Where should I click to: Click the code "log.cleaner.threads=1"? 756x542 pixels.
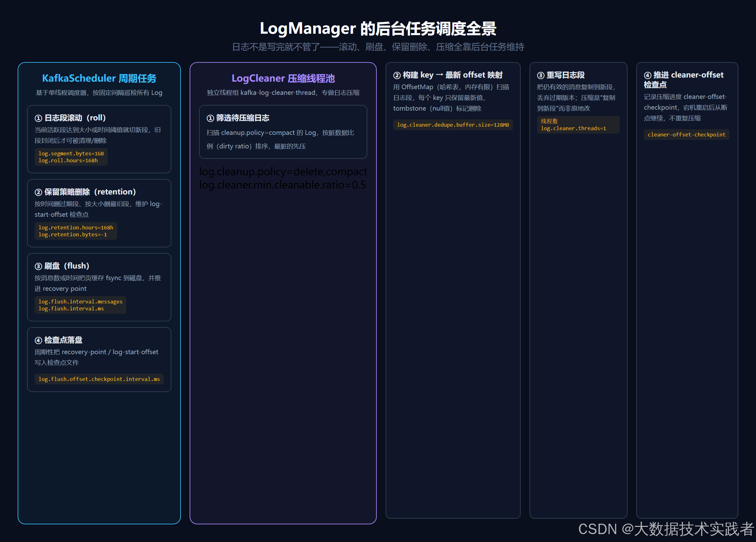(x=573, y=129)
